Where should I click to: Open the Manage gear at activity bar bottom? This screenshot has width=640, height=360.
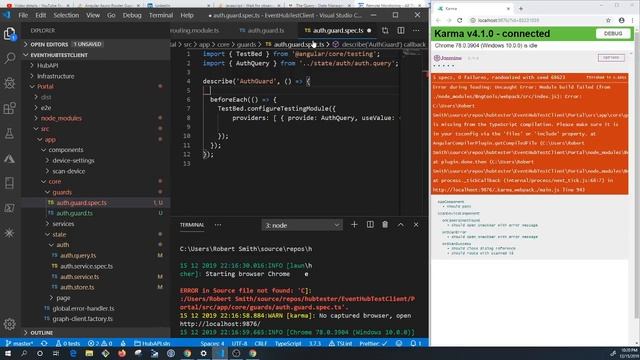9,324
